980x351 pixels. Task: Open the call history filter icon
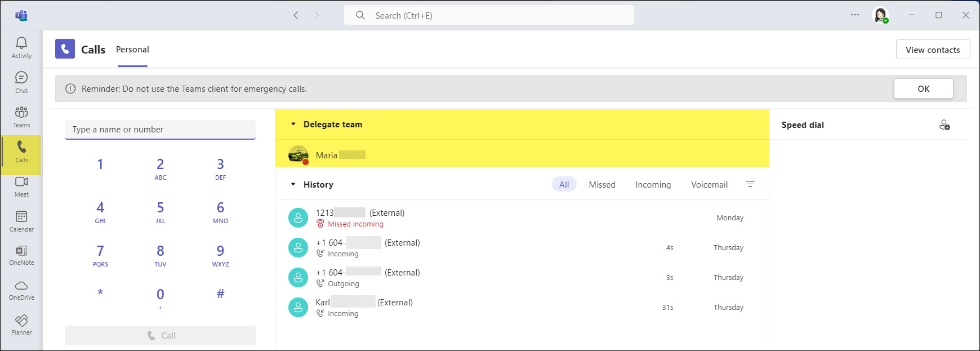click(750, 184)
